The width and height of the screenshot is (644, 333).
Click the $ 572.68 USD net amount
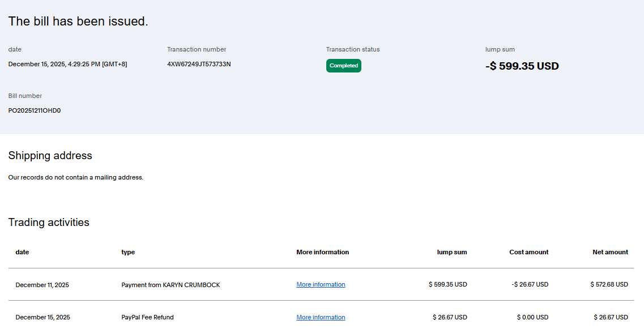point(609,284)
